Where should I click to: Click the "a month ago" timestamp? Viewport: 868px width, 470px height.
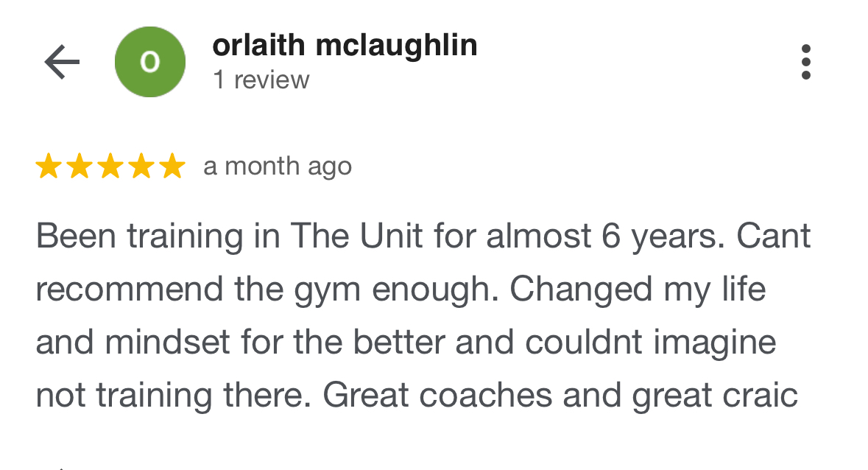278,166
